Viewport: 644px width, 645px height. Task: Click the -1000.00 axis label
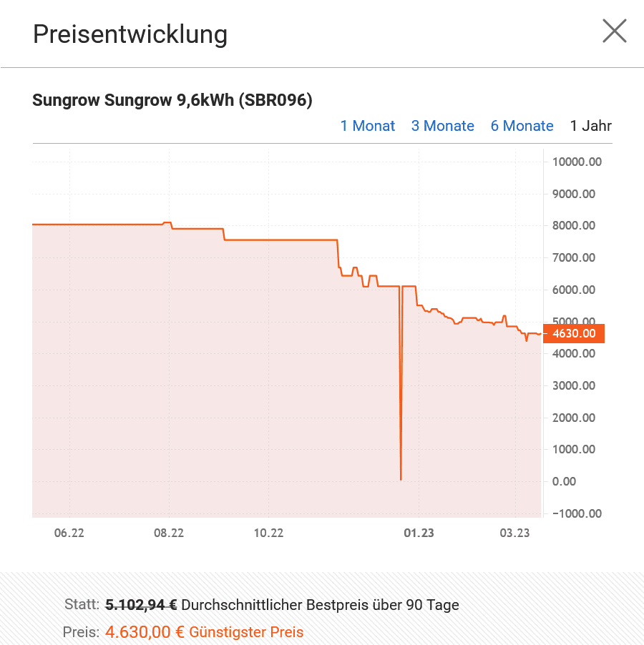point(577,513)
